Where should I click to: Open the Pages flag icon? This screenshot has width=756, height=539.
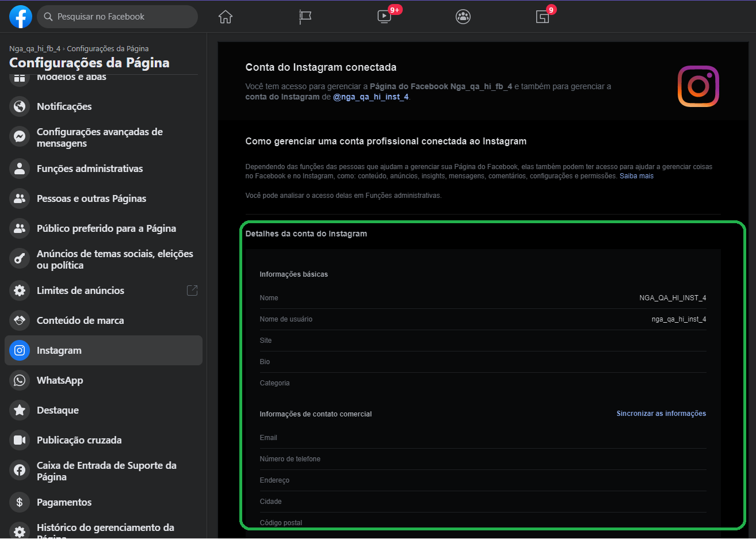click(x=305, y=17)
